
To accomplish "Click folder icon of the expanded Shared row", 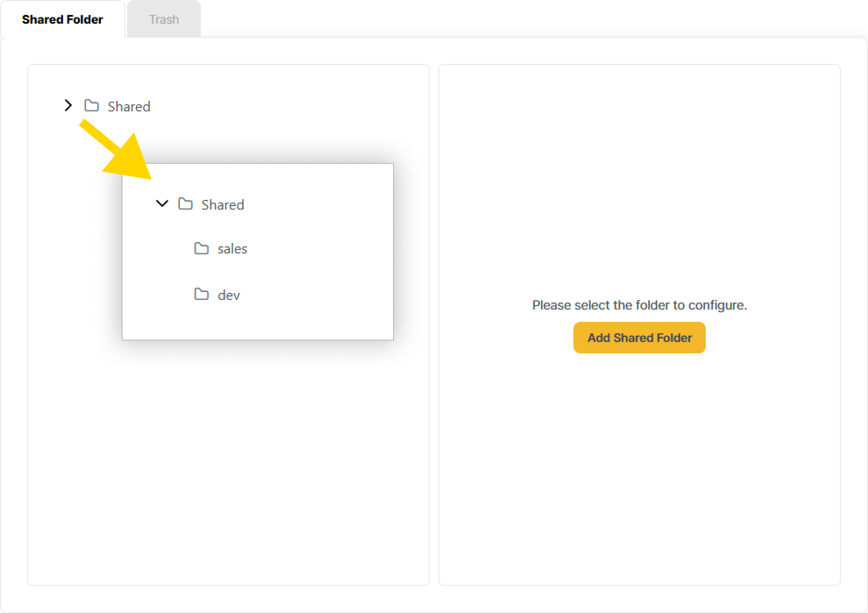I will 185,204.
